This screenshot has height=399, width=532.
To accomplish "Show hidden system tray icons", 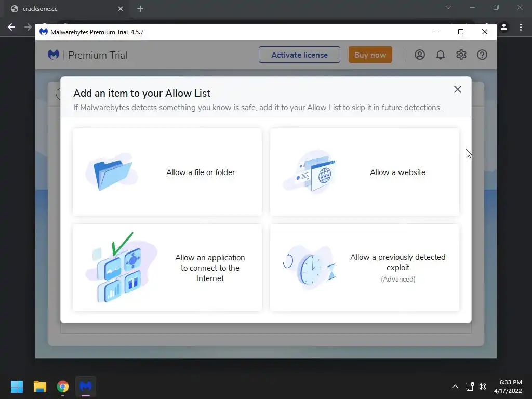I will (455, 387).
